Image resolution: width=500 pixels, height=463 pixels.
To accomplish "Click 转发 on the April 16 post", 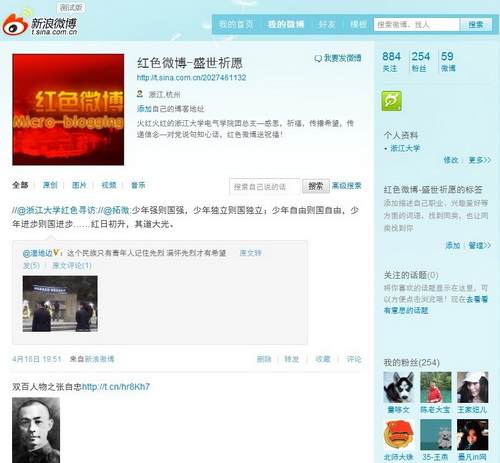I will 291,359.
